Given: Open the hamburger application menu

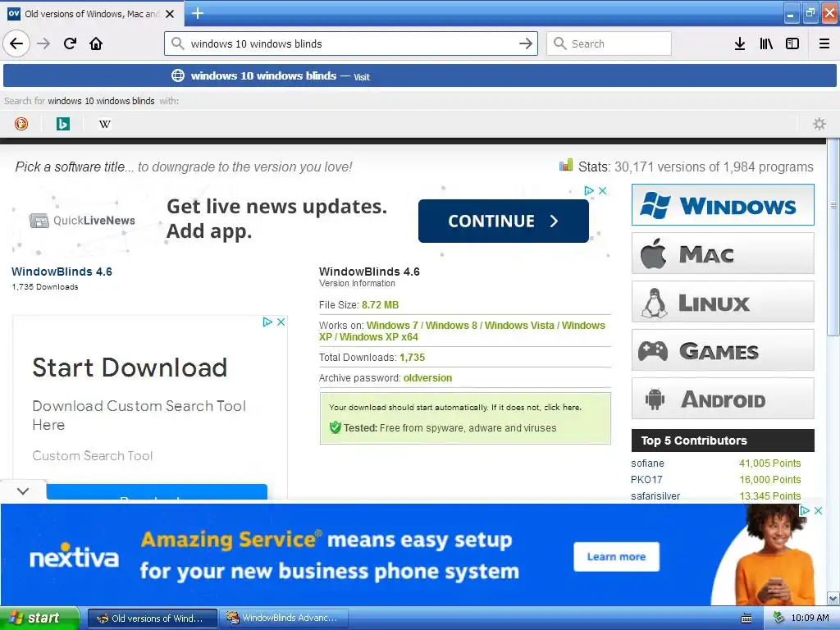Looking at the screenshot, I should [824, 43].
